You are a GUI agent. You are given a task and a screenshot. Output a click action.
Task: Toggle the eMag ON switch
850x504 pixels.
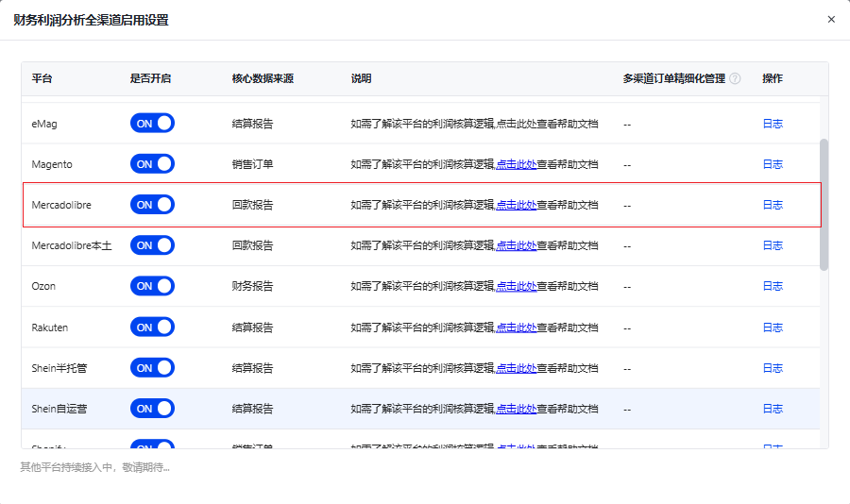[152, 123]
